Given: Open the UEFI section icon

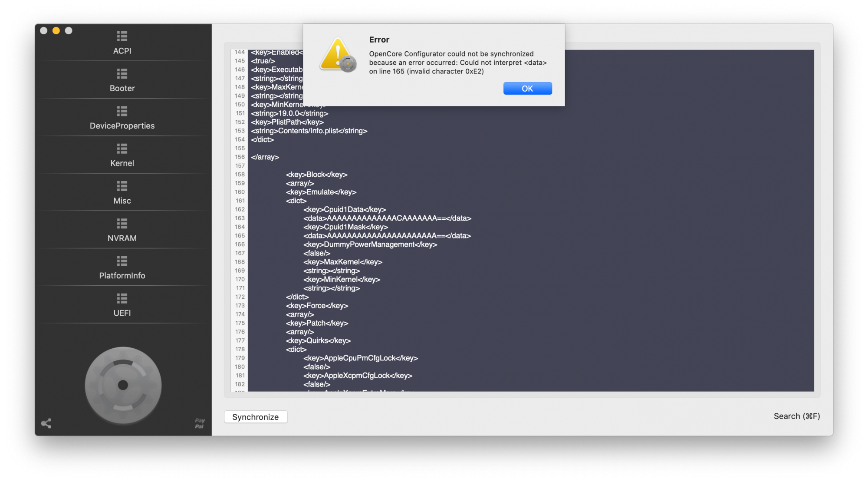Looking at the screenshot, I should [x=122, y=299].
